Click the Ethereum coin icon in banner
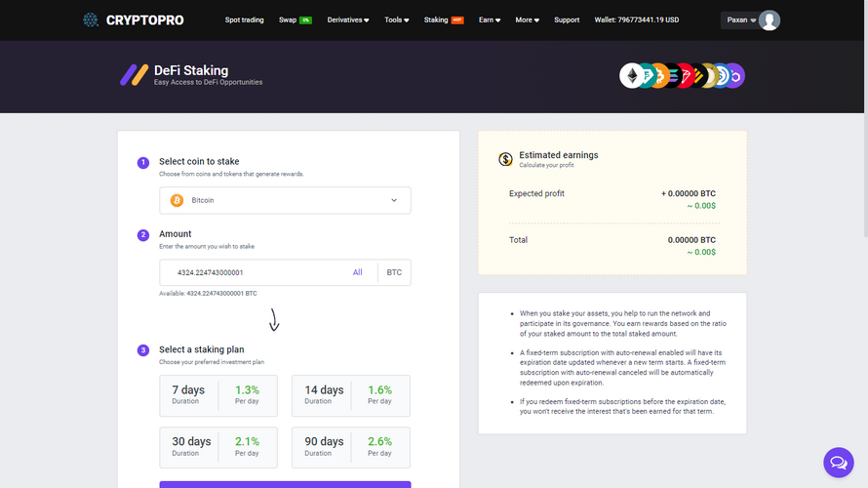This screenshot has width=868, height=488. point(633,76)
